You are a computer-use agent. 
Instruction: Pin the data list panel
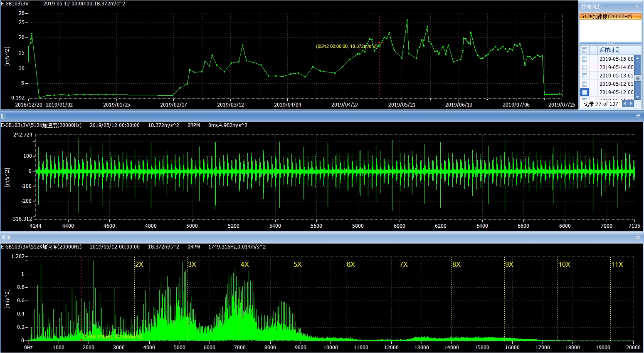(x=637, y=7)
